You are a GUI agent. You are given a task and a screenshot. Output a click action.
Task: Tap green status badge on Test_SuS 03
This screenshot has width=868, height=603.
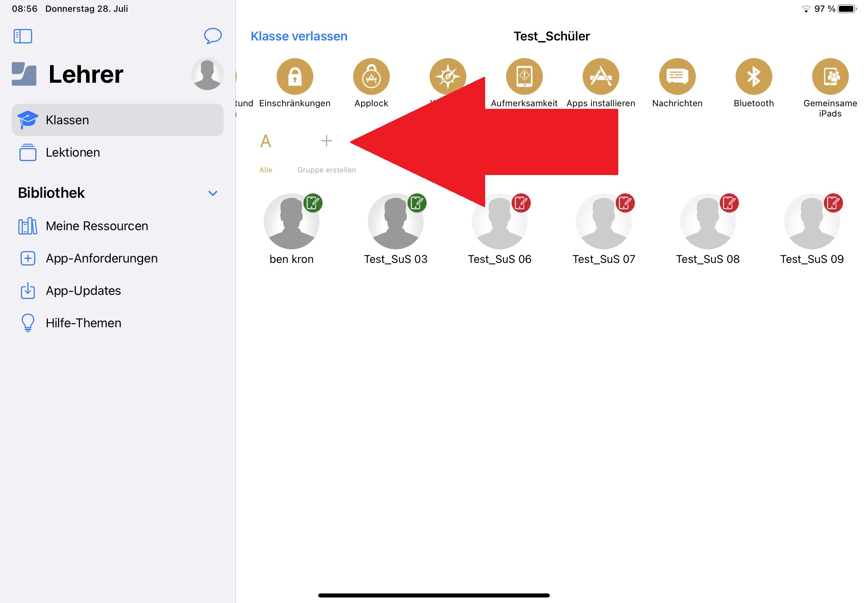(417, 203)
